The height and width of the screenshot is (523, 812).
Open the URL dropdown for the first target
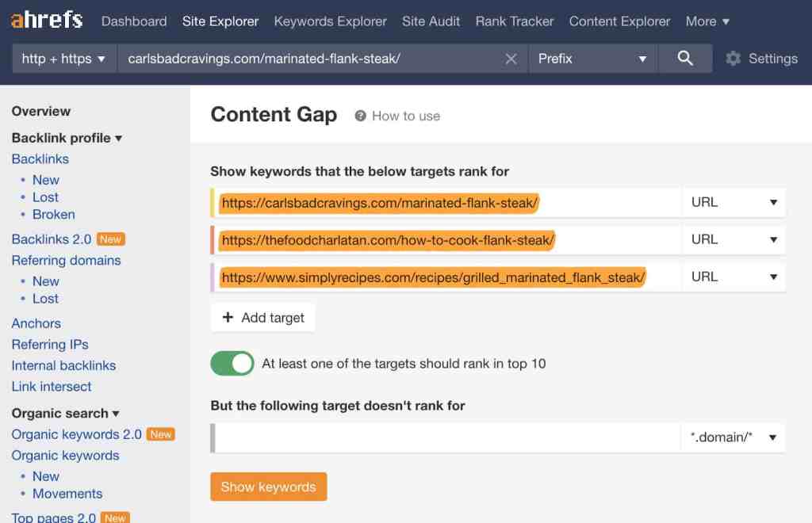[733, 201]
